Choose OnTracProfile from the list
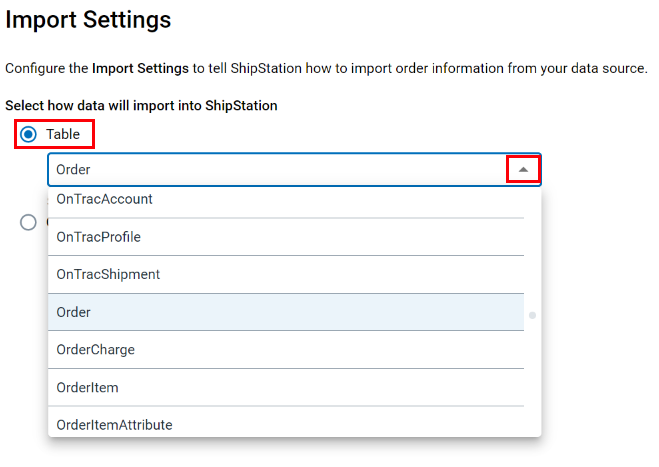The height and width of the screenshot is (467, 659). point(286,237)
